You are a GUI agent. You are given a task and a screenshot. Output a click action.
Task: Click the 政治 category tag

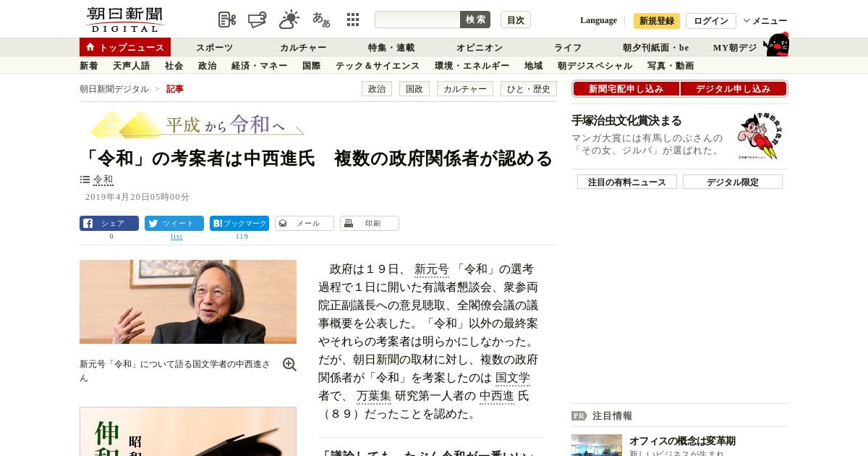coord(377,89)
